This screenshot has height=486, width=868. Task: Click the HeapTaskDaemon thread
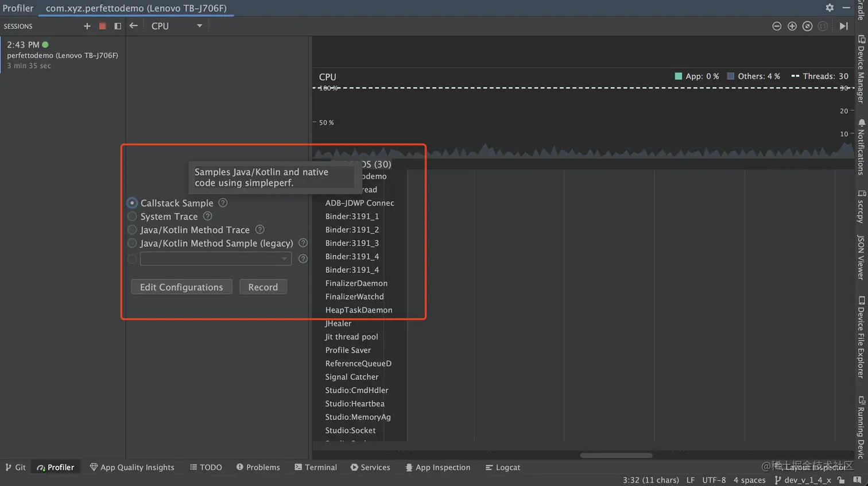(359, 310)
